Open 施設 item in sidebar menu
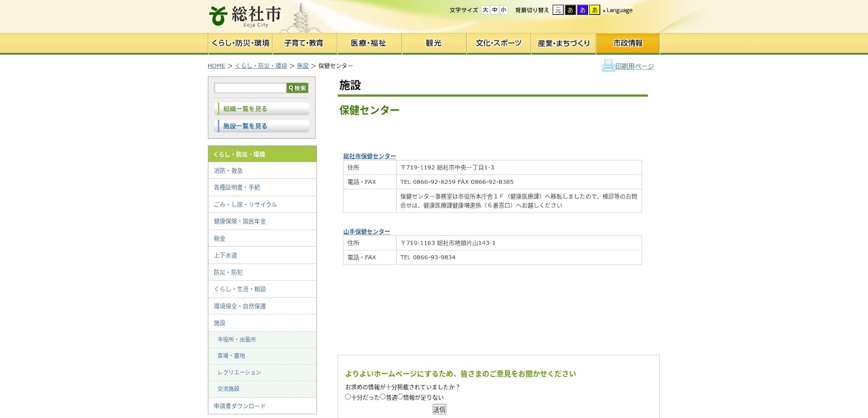 click(262, 323)
